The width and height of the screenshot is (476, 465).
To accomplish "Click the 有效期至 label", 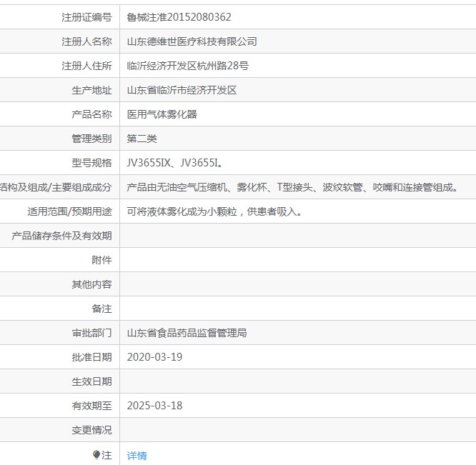I will tap(91, 406).
